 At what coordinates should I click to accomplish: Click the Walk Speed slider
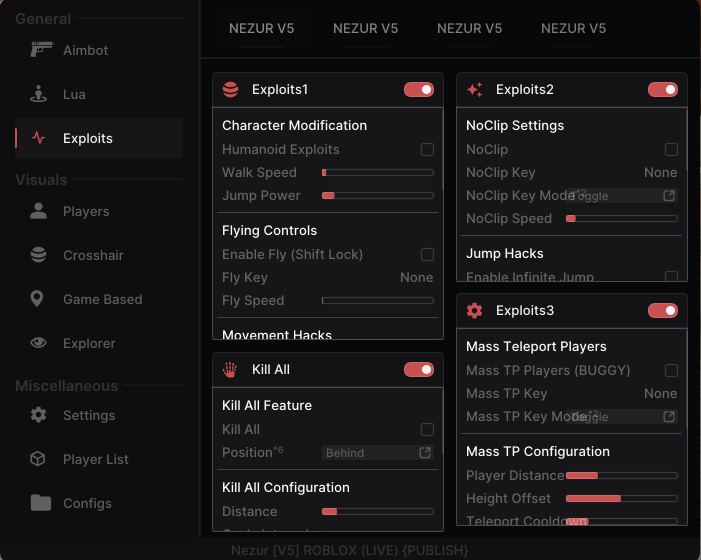378,173
